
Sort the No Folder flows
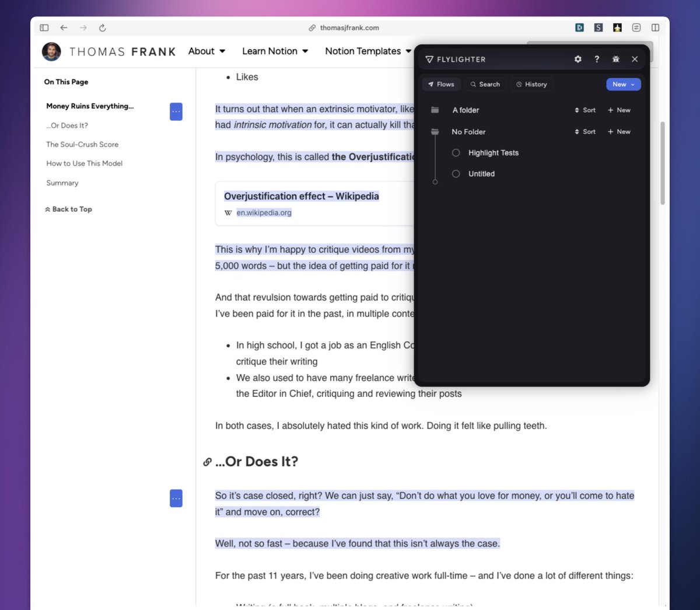585,131
